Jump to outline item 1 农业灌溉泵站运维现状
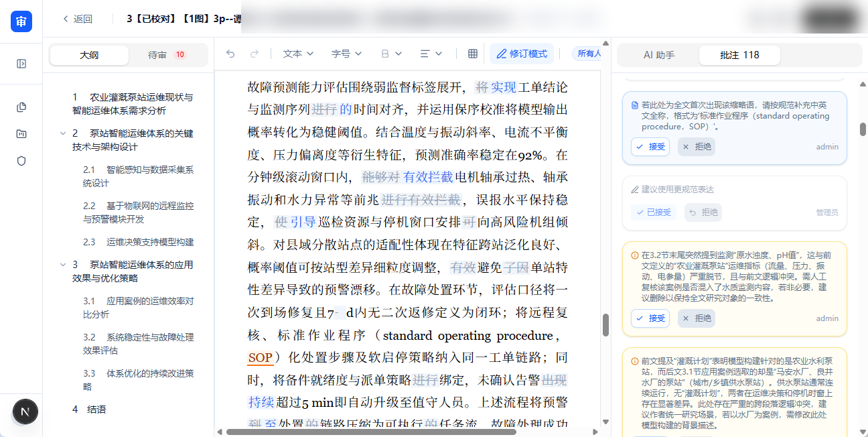Viewport: 868px width, 437px height. [133, 104]
